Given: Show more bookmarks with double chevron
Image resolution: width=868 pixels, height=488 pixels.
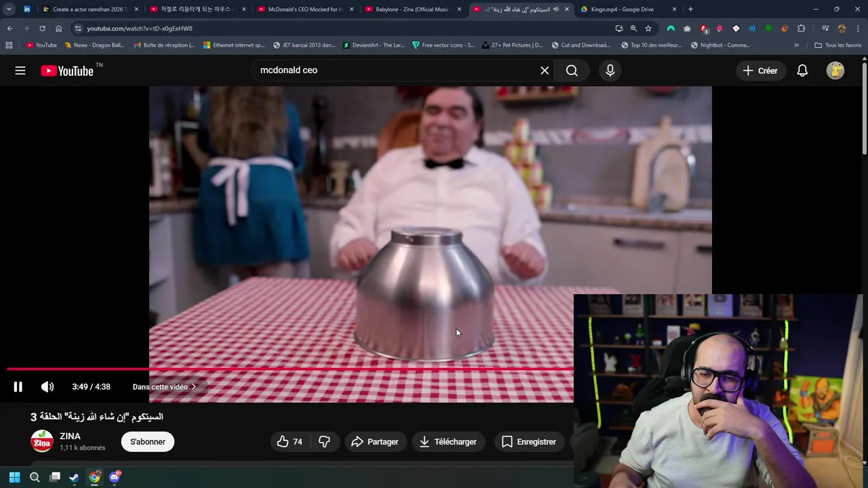Looking at the screenshot, I should point(796,45).
